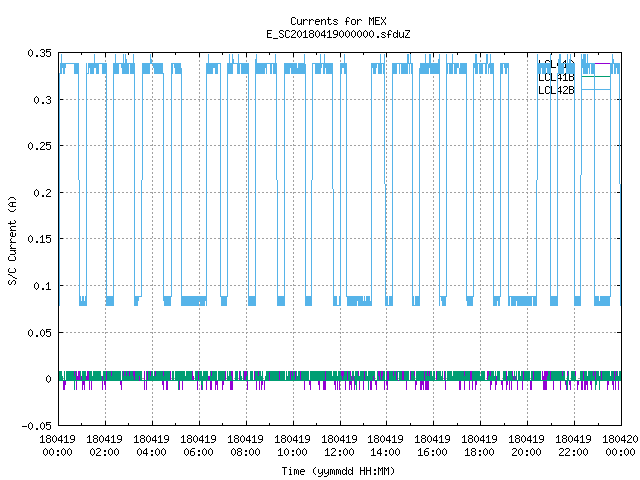The width and height of the screenshot is (640, 480).
Task: Click the '08:00' x-axis tick label
Action: (245, 452)
